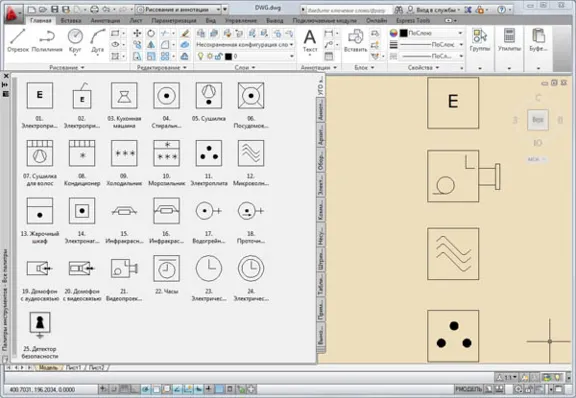The height and width of the screenshot is (398, 576).
Task: Expand the Рисование panel
Action: 67,68
